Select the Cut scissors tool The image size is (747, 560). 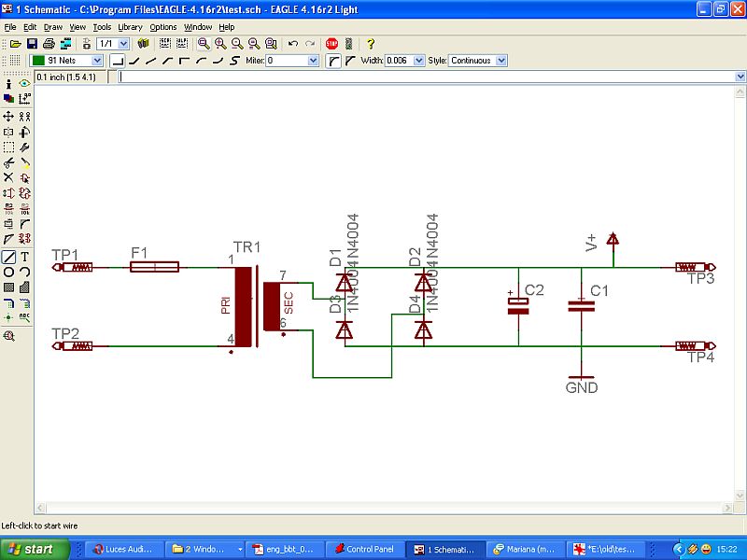click(x=8, y=162)
